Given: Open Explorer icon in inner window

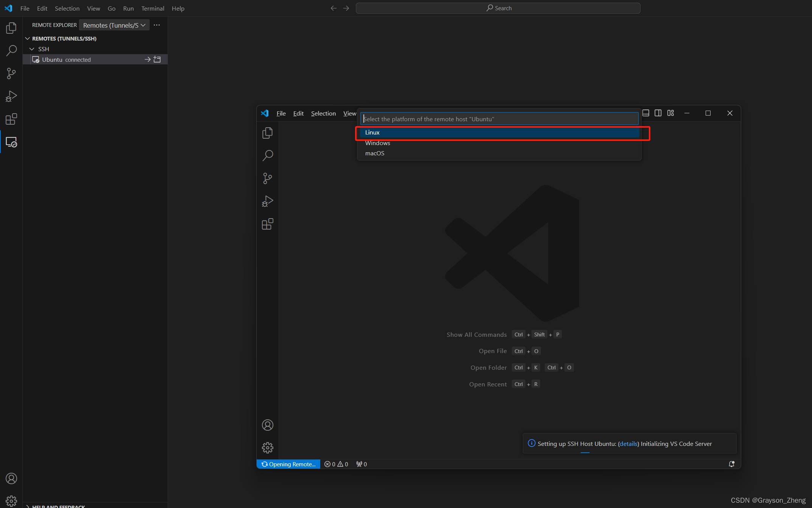Looking at the screenshot, I should pyautogui.click(x=267, y=133).
